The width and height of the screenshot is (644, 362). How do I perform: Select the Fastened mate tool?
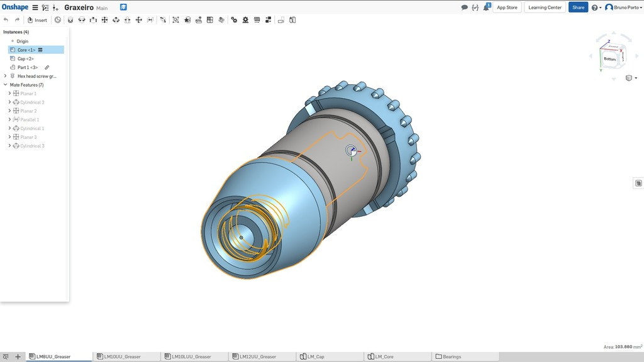[70, 19]
